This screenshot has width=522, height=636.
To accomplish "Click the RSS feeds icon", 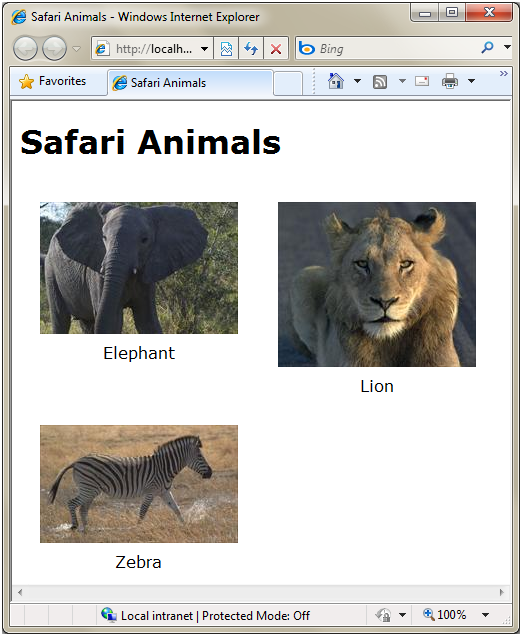I will (x=380, y=82).
